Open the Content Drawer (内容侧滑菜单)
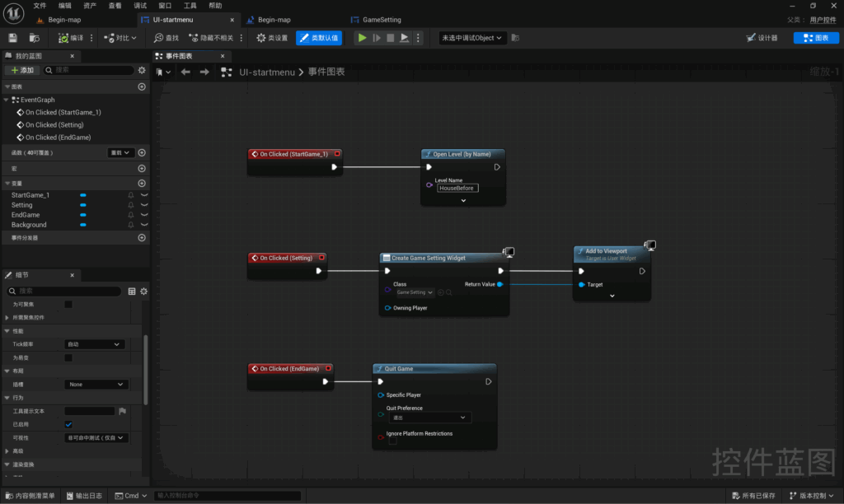 [x=30, y=496]
